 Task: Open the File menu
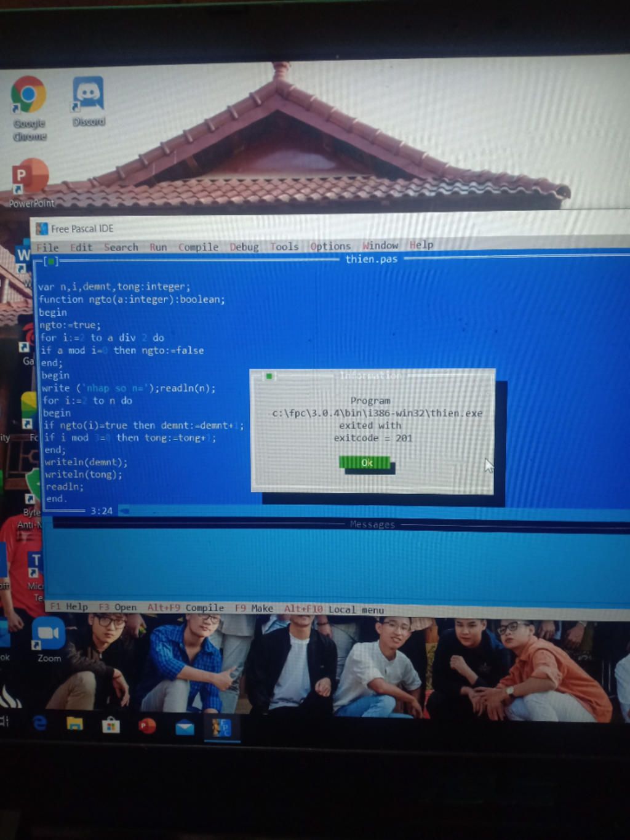click(47, 247)
